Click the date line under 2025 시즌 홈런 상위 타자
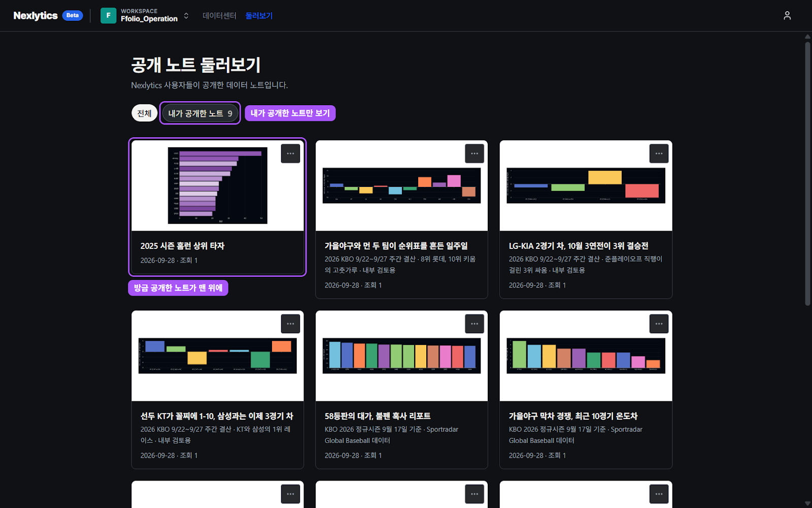 (169, 260)
